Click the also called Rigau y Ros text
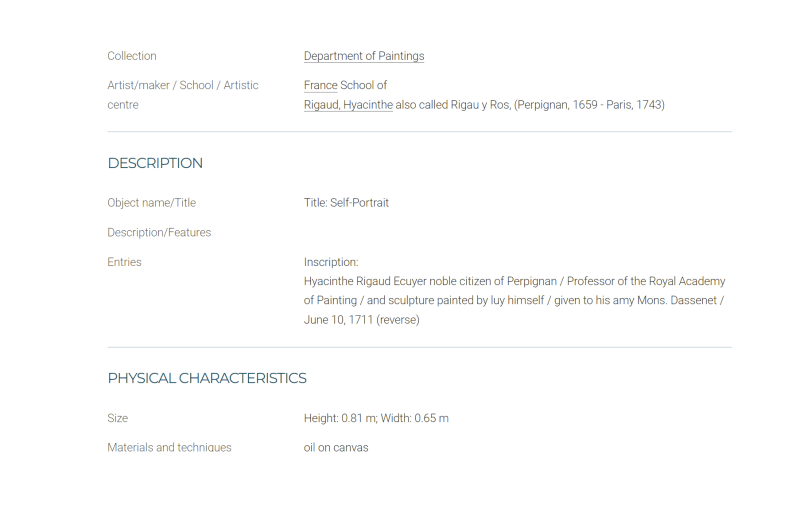800x517 pixels. (453, 105)
